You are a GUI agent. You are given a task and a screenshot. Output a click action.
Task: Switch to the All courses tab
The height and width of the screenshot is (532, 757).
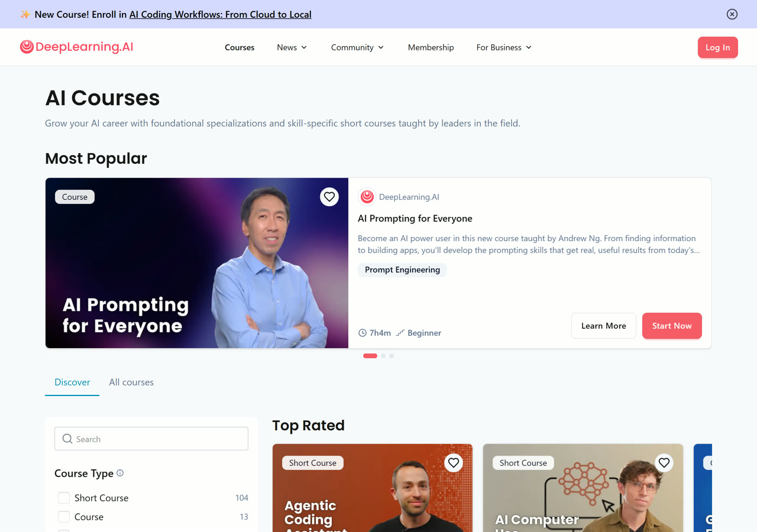131,382
